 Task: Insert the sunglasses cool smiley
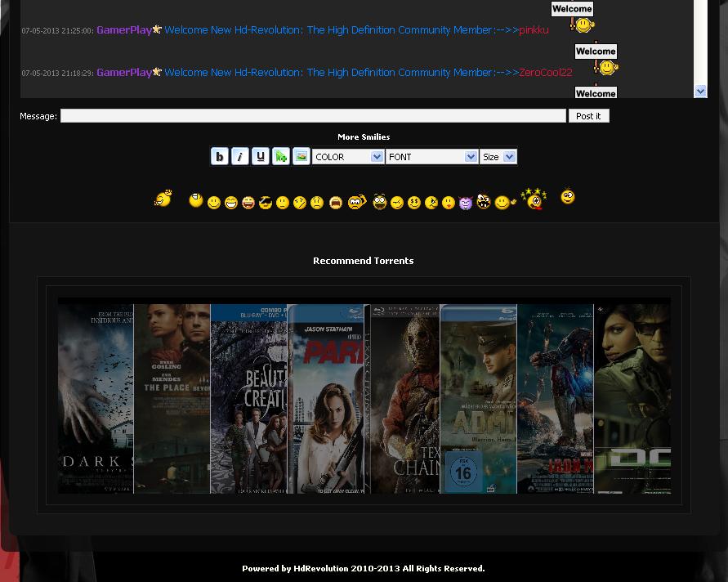(x=266, y=203)
